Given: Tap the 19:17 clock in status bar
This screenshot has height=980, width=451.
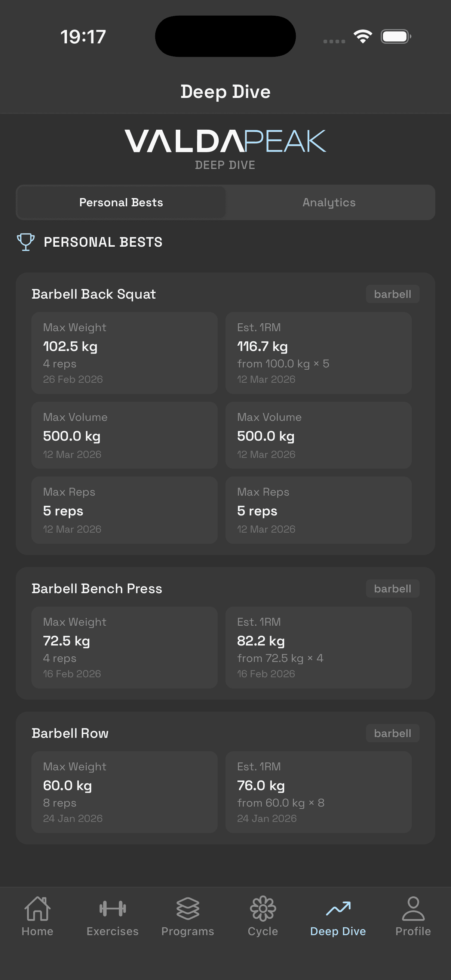Looking at the screenshot, I should point(82,36).
